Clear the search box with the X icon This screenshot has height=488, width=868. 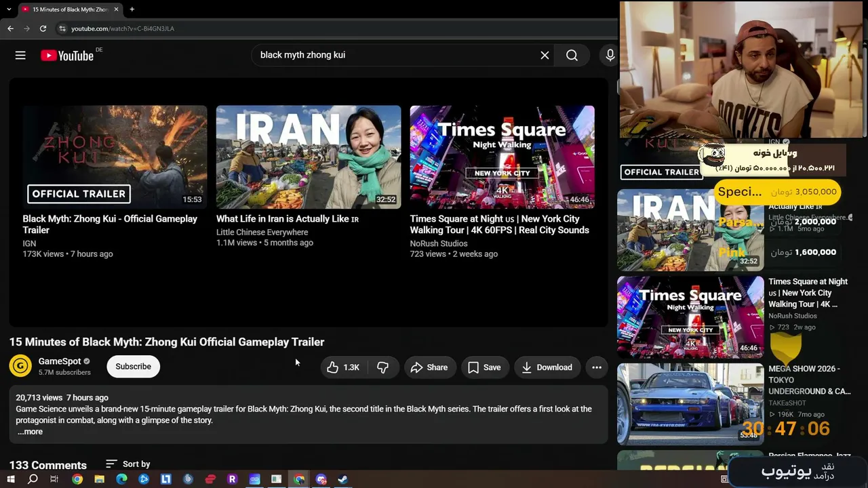[x=545, y=56]
